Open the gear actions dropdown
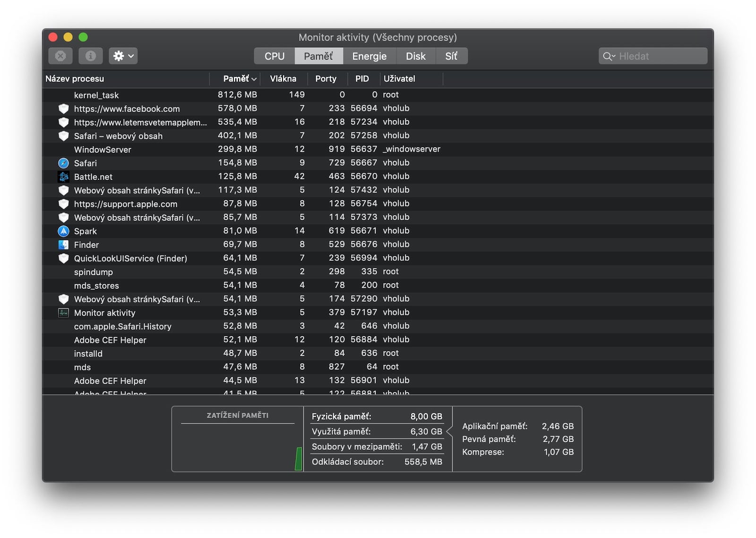 [x=123, y=56]
